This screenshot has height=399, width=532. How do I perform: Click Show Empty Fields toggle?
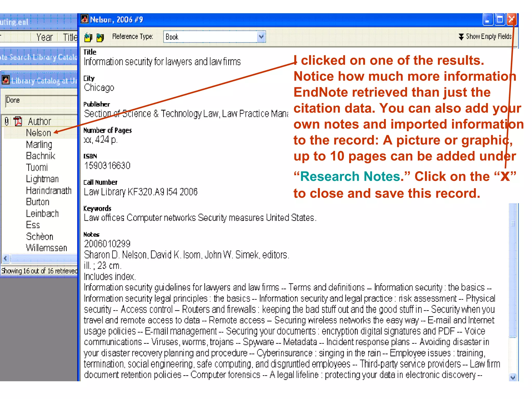(485, 37)
